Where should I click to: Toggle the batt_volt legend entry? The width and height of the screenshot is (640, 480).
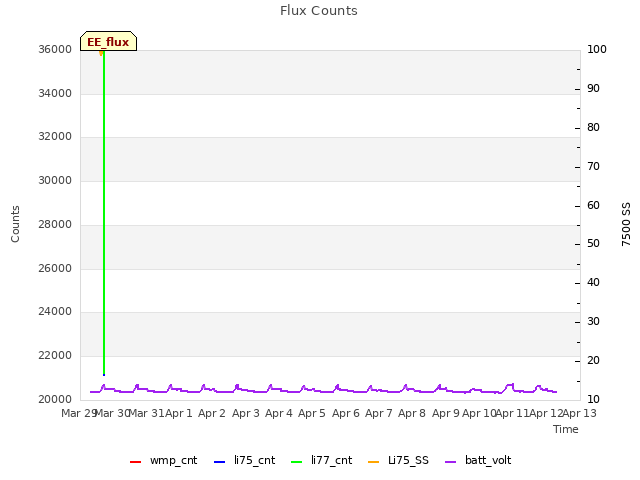tap(478, 460)
